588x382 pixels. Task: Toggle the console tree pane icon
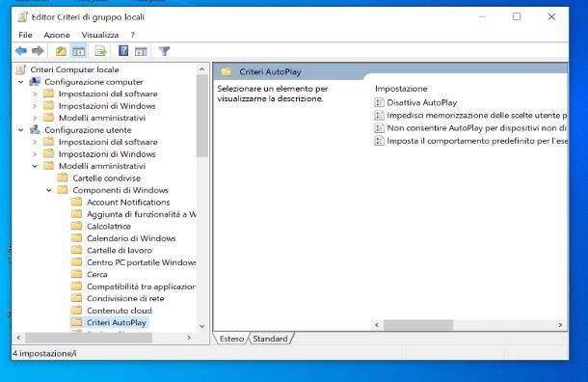point(79,51)
